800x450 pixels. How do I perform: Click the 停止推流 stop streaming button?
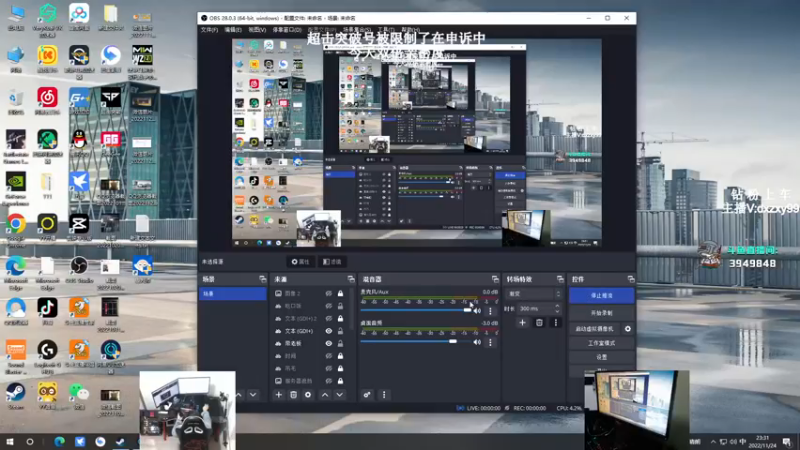tap(601, 295)
